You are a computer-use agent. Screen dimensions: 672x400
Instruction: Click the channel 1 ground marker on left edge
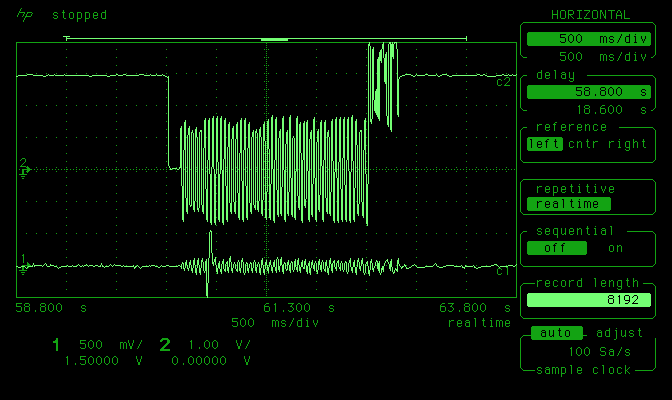click(24, 264)
